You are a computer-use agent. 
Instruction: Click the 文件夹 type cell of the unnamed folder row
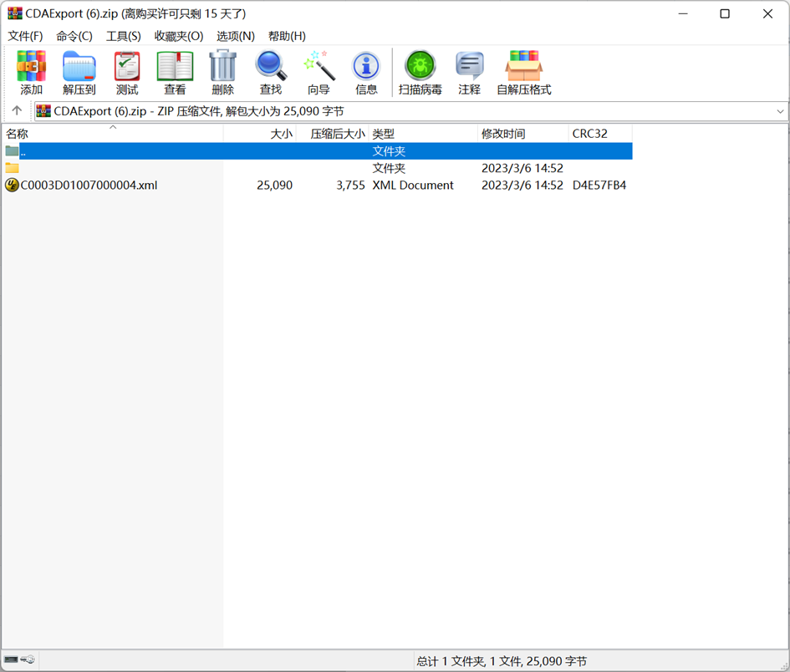click(389, 168)
